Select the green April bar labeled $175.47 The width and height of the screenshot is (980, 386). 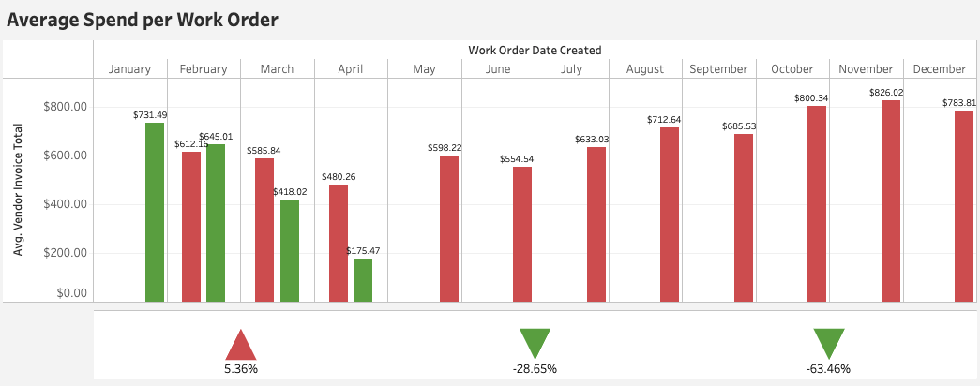(363, 280)
